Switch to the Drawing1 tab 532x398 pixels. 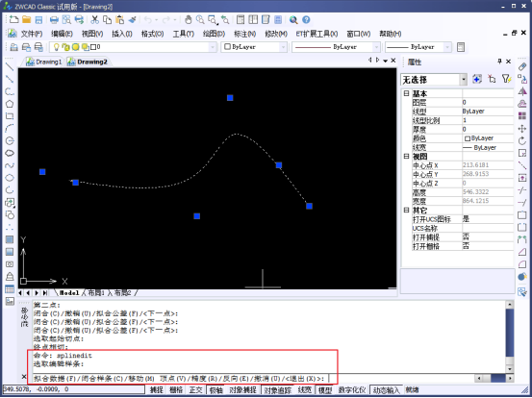(x=44, y=62)
